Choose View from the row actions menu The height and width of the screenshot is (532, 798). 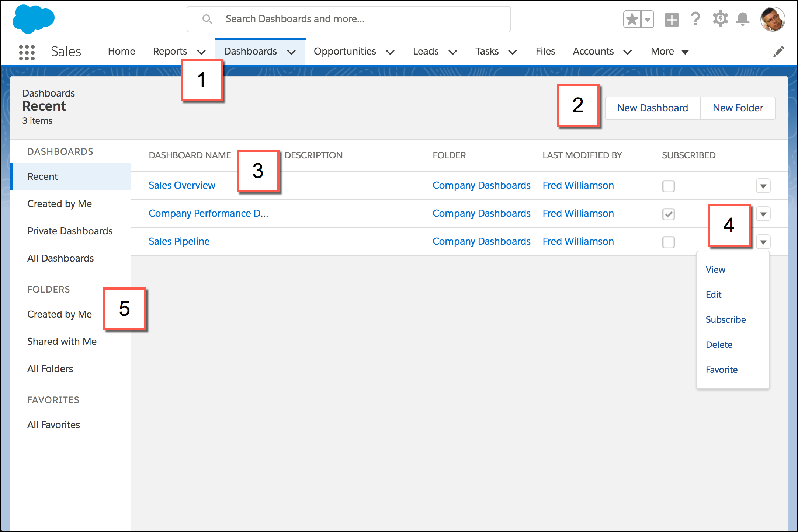tap(715, 269)
